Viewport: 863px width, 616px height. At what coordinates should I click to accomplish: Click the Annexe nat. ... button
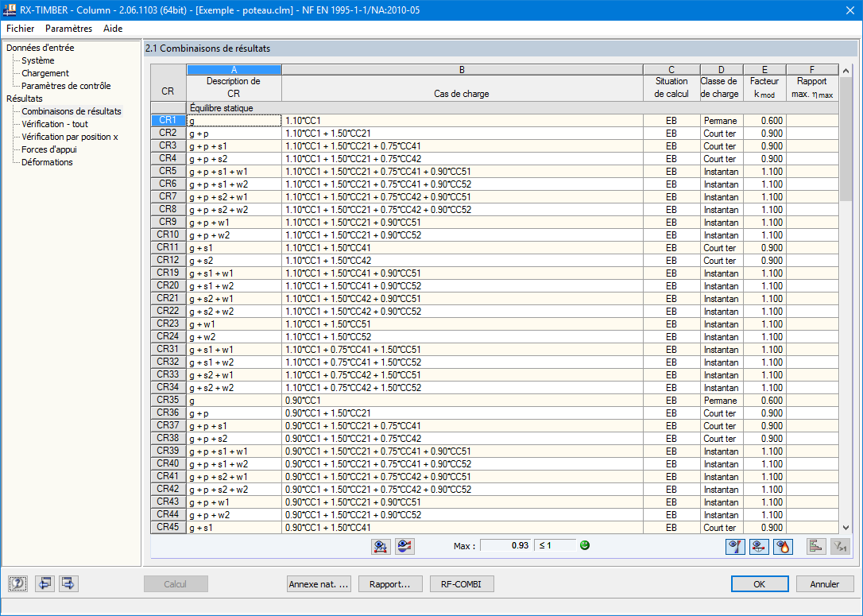(319, 584)
